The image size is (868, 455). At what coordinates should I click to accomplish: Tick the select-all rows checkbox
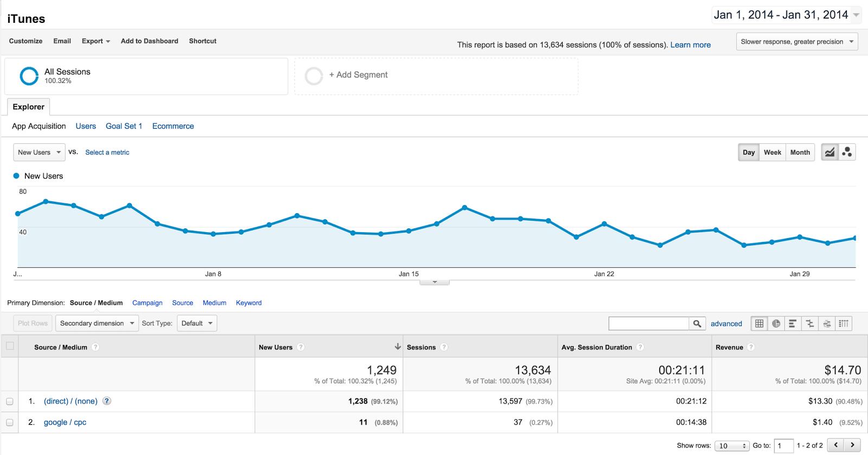(10, 346)
